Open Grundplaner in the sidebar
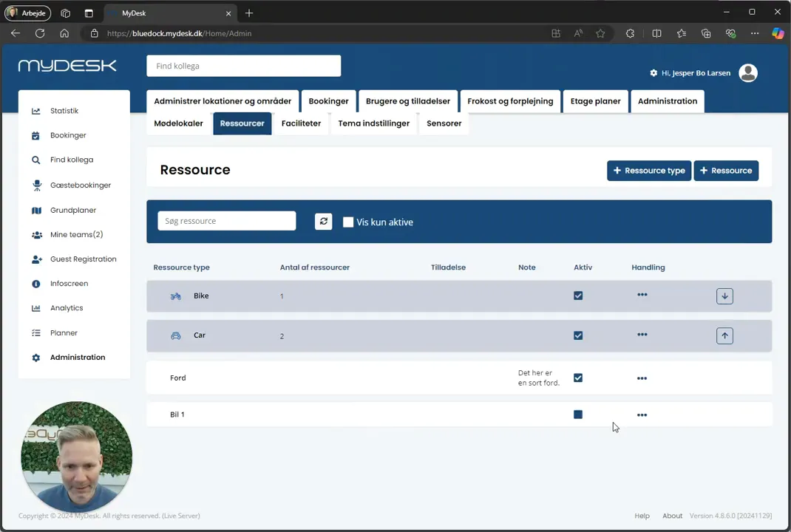This screenshot has width=791, height=532. (x=72, y=211)
